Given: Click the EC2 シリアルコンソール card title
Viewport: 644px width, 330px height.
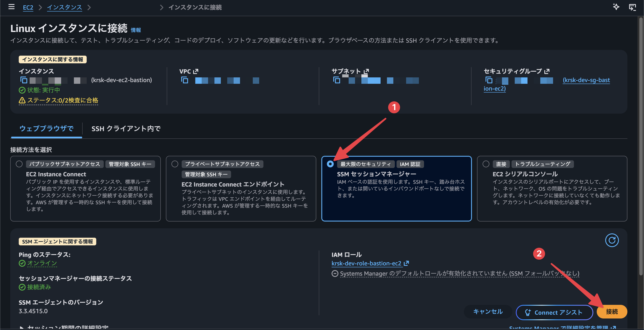Looking at the screenshot, I should (x=525, y=174).
